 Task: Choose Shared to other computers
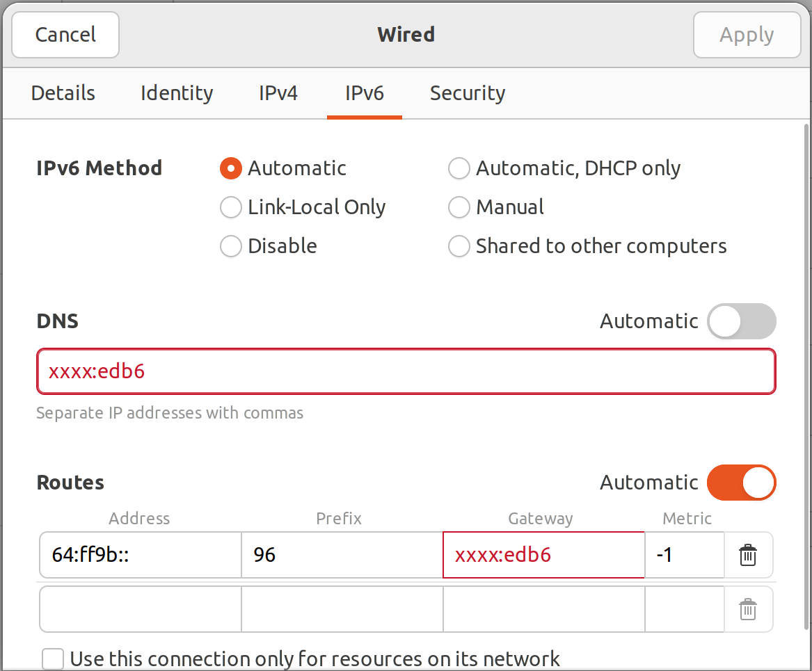(x=459, y=246)
